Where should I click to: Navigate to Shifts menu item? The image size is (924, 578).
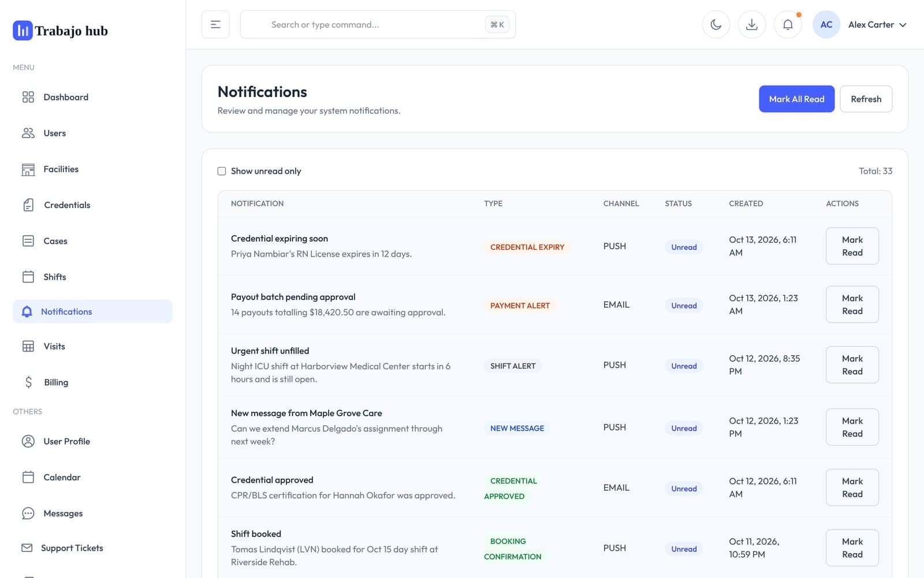pyautogui.click(x=93, y=277)
